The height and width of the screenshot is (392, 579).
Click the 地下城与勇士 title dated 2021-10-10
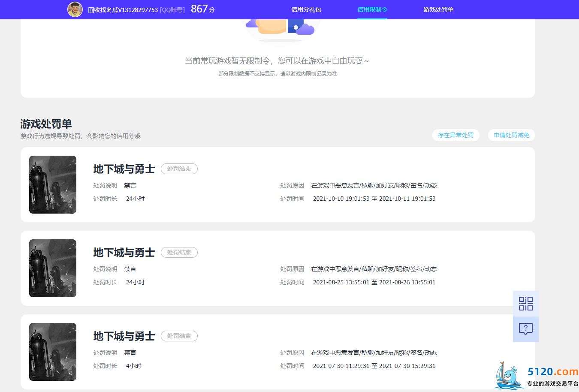(x=124, y=169)
